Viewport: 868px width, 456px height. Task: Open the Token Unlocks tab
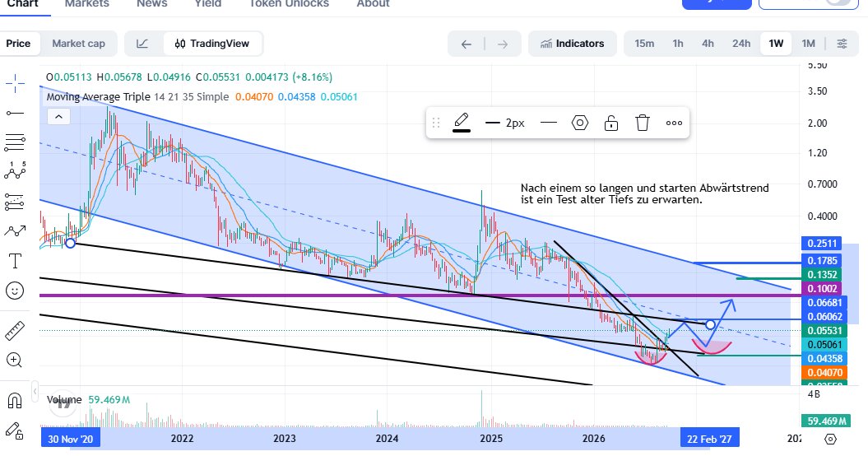(x=289, y=4)
